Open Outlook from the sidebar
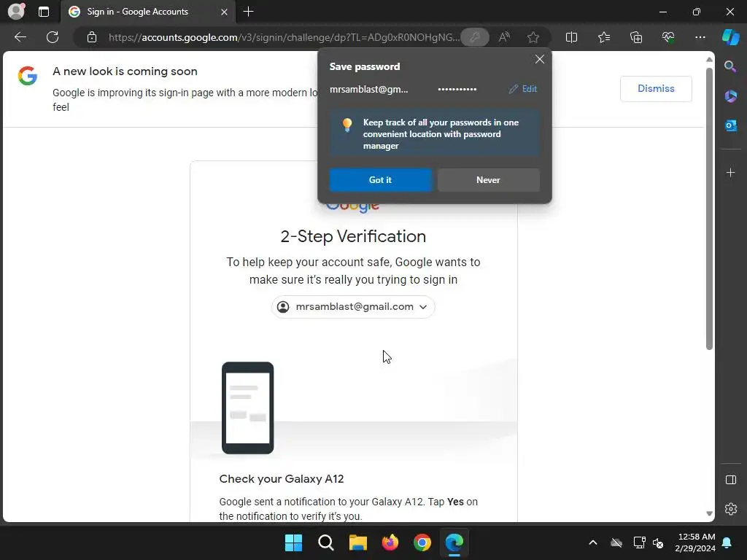Viewport: 747px width, 560px height. [730, 125]
